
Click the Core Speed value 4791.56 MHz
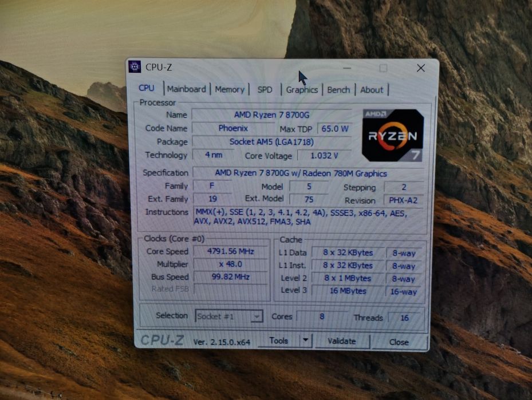[231, 251]
